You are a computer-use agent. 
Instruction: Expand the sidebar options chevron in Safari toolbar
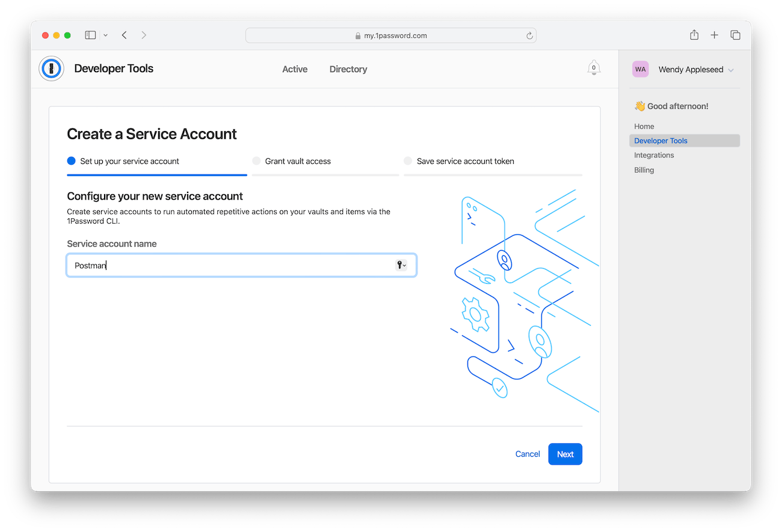pyautogui.click(x=105, y=35)
